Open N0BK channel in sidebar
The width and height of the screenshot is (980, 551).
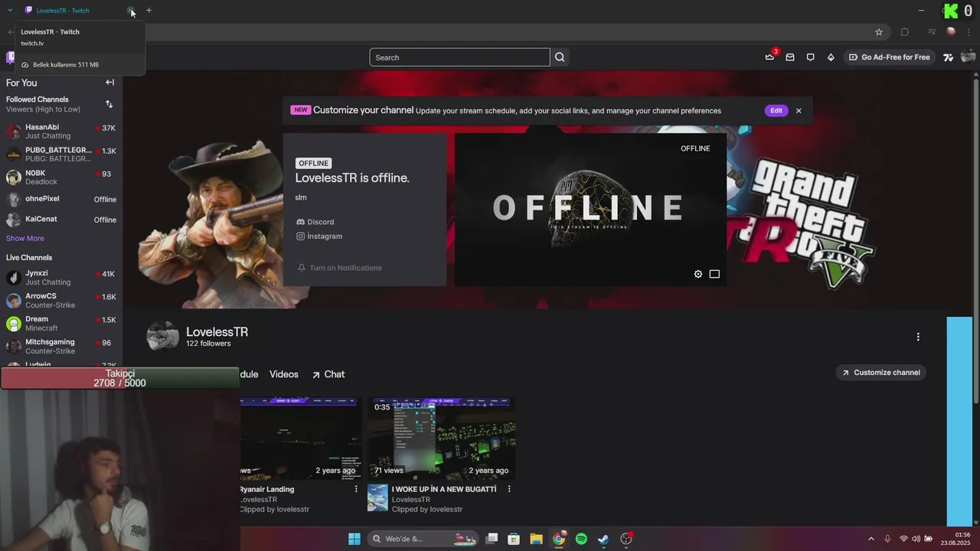point(61,178)
